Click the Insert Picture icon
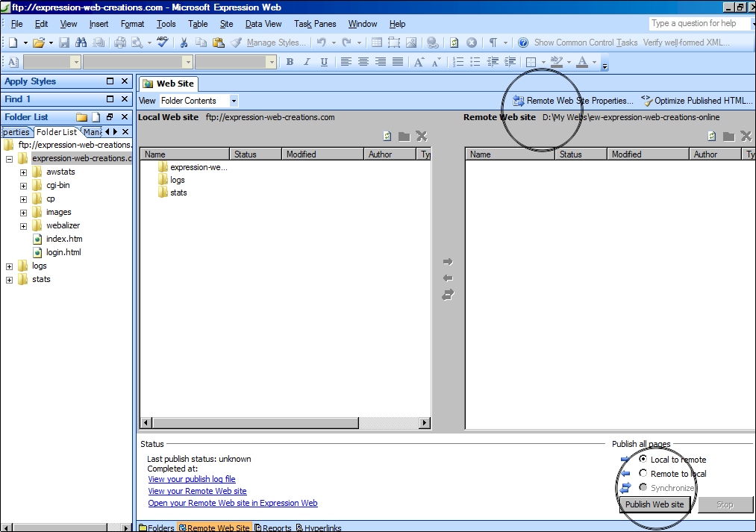 pyautogui.click(x=411, y=43)
